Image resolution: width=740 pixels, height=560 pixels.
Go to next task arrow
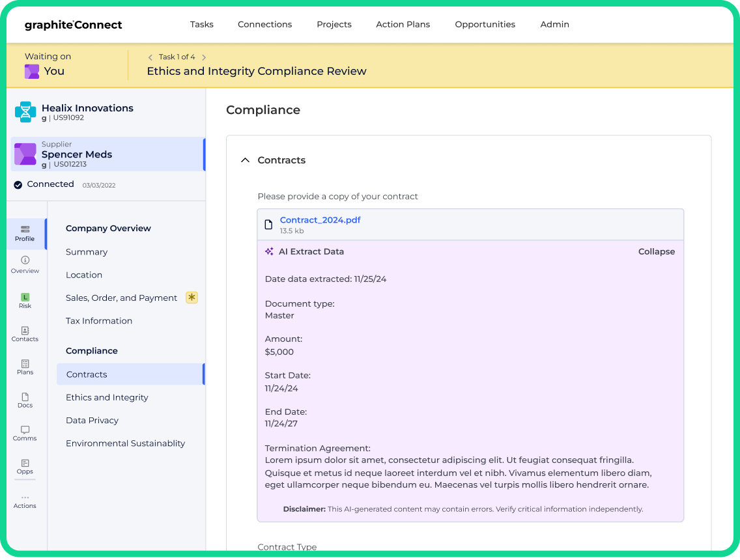pyautogui.click(x=204, y=57)
